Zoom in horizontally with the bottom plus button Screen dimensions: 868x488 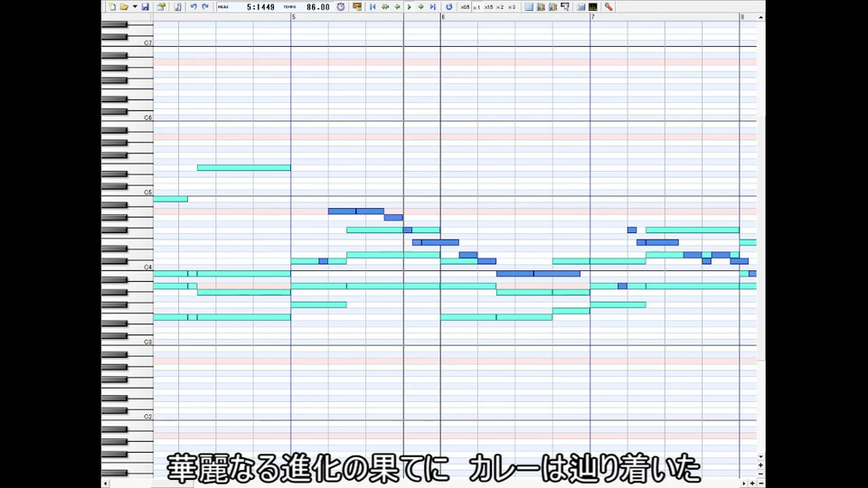(x=752, y=483)
